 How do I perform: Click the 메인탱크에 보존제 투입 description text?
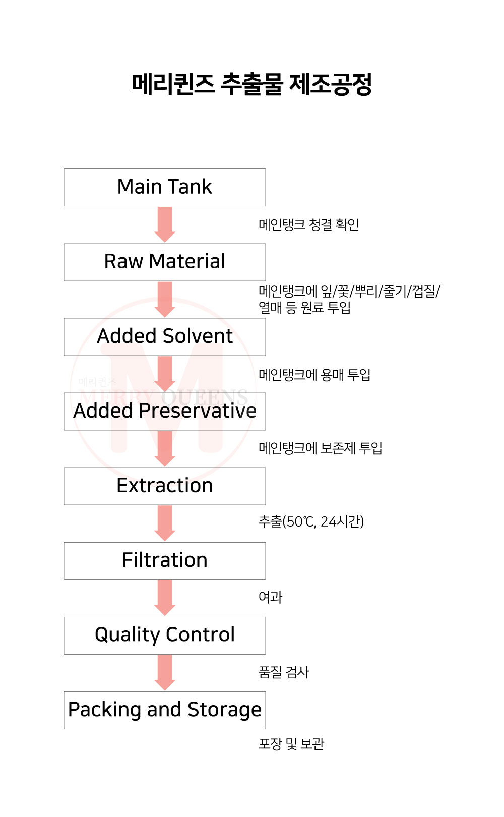coord(320,448)
